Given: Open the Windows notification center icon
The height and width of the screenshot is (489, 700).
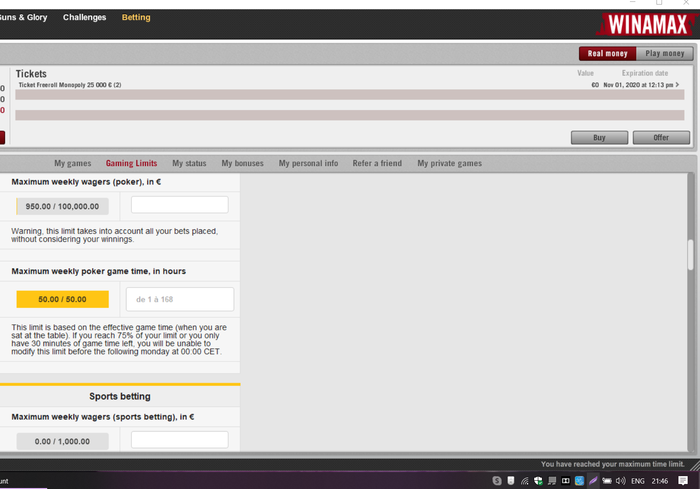Looking at the screenshot, I should pyautogui.click(x=683, y=481).
